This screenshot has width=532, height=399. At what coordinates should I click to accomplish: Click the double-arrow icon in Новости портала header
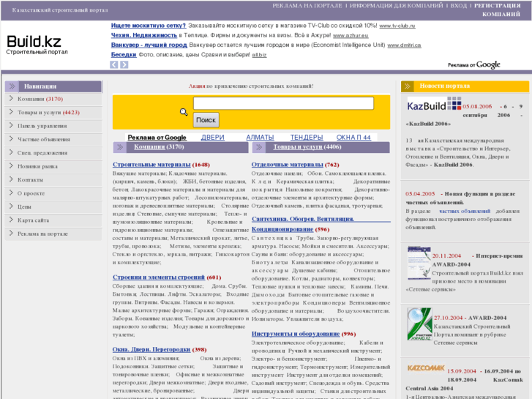(x=408, y=86)
